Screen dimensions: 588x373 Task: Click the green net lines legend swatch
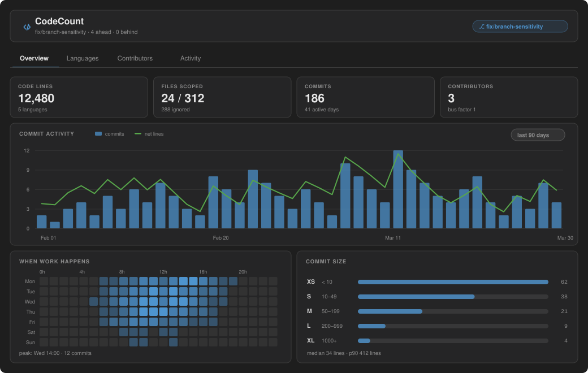[x=137, y=134]
